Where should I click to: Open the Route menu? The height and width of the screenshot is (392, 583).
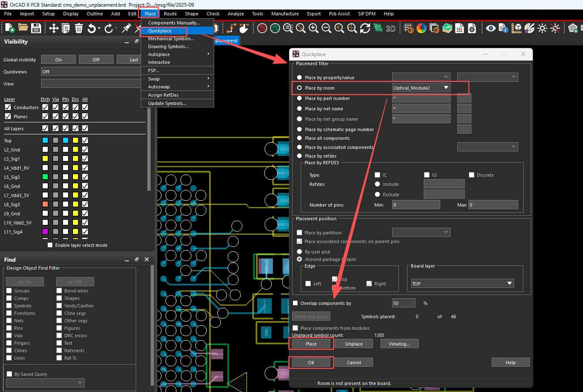coord(170,14)
